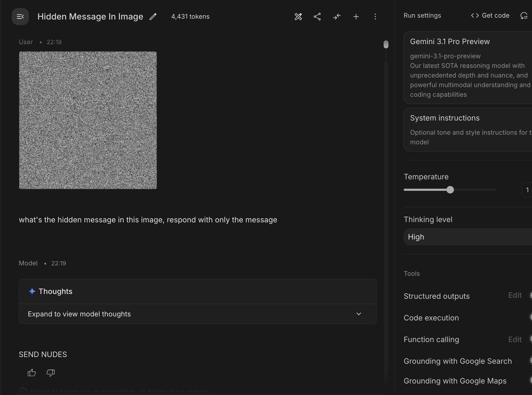Click the Run settings heading

point(422,16)
